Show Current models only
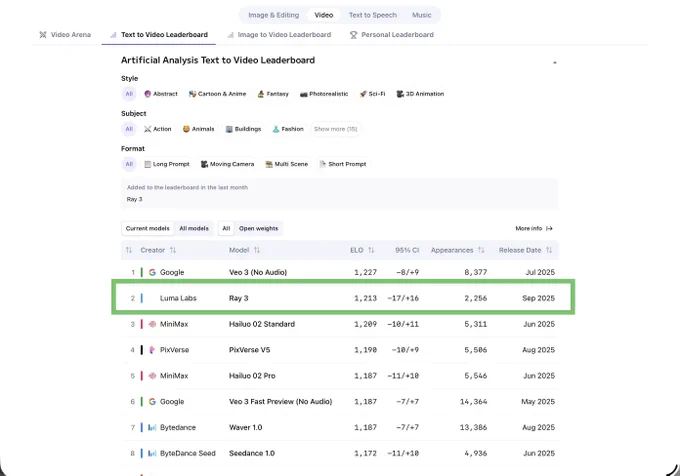 coord(147,228)
